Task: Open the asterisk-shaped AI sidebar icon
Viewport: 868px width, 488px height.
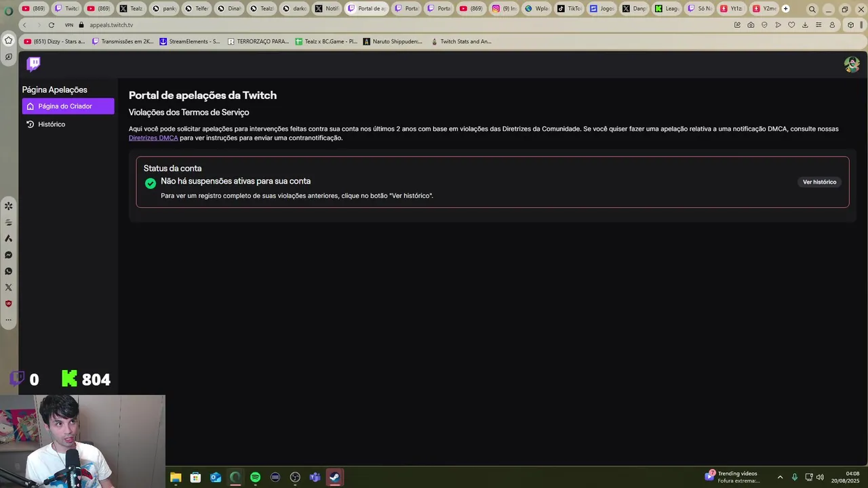Action: click(9, 206)
